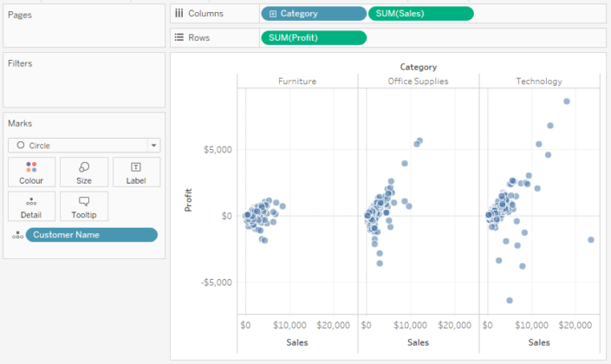
Task: Click the Furniture column header
Action: coord(297,81)
